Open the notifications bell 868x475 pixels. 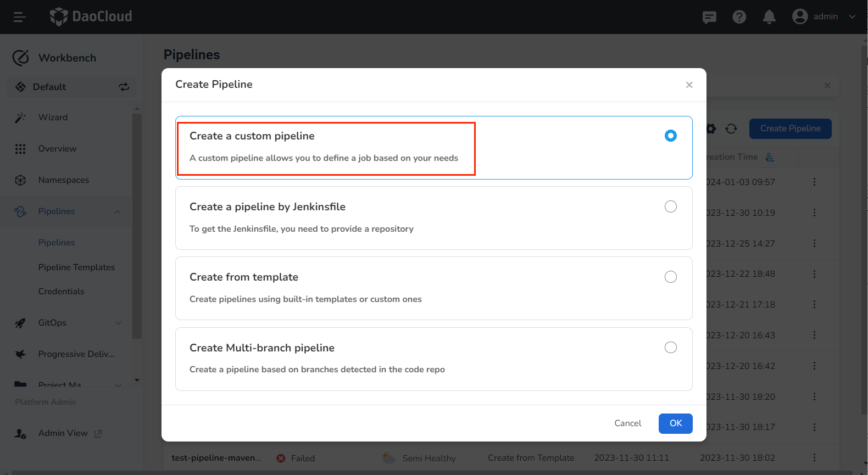(x=769, y=17)
